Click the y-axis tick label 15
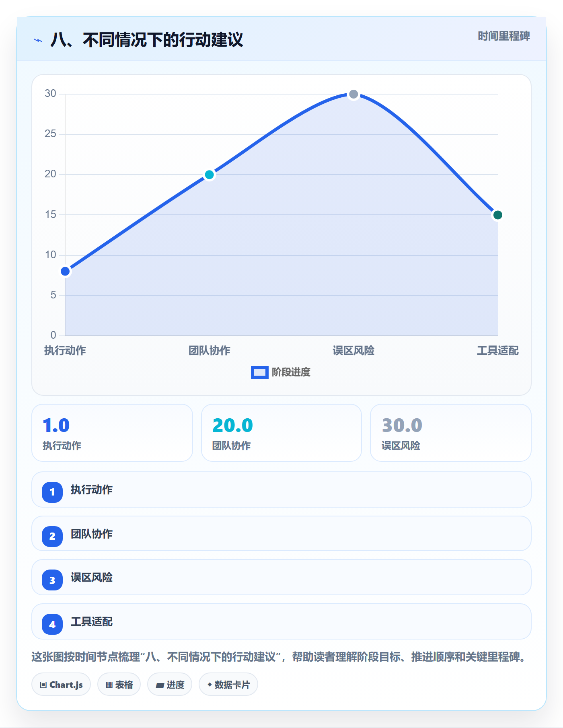This screenshot has height=728, width=563. pyautogui.click(x=51, y=214)
